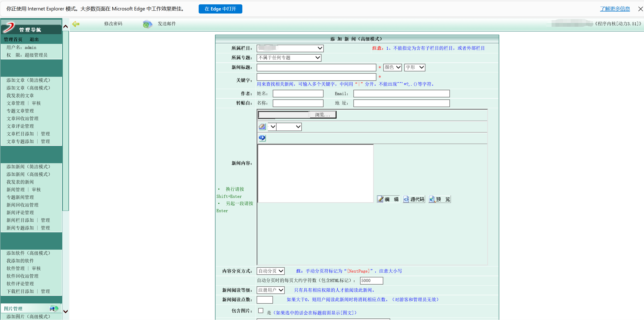Image resolution: width=644 pixels, height=320 pixels.
Task: Open the 所属栏目 dropdown
Action: point(290,48)
